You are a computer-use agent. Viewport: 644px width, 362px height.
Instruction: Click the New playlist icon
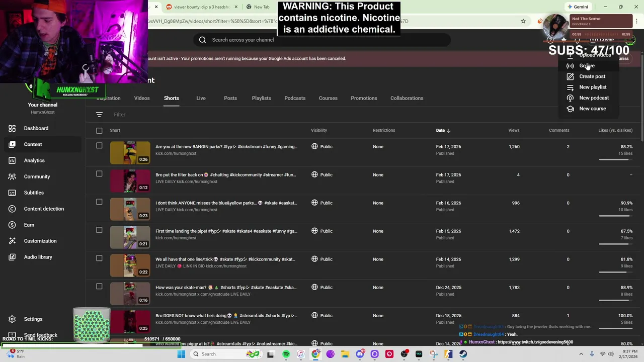coord(570,87)
